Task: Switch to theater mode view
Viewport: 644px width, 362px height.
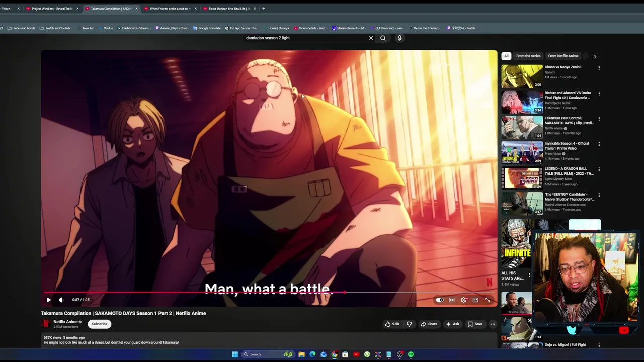Action: 475,300
